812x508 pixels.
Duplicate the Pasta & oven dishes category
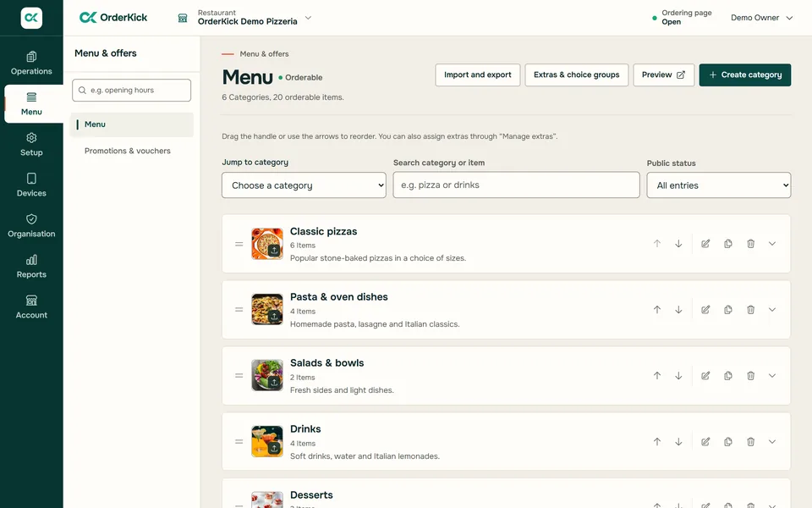pos(728,310)
